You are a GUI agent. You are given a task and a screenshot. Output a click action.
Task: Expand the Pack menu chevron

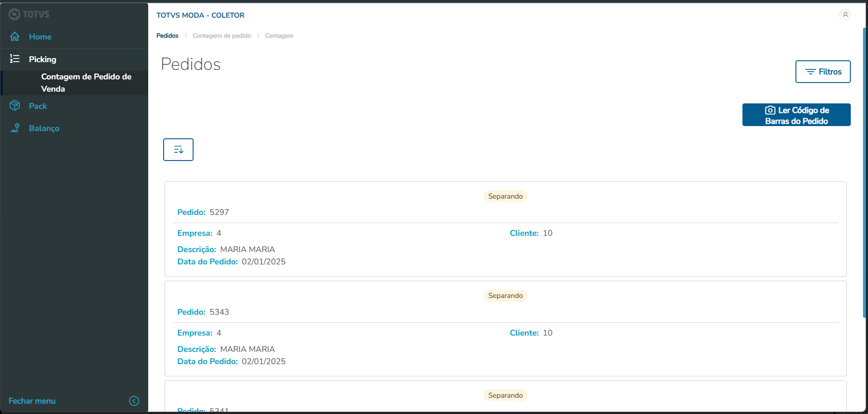134,106
